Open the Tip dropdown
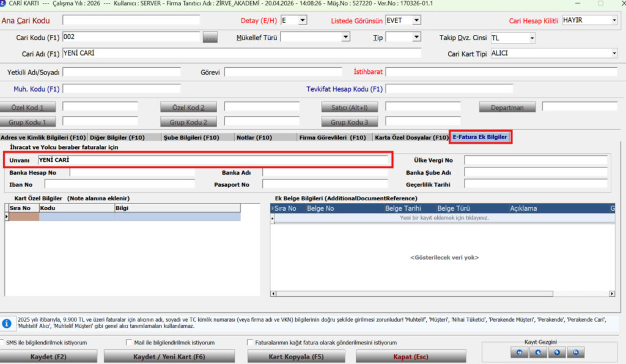Image resolution: width=626 pixels, height=364 pixels. click(416, 37)
